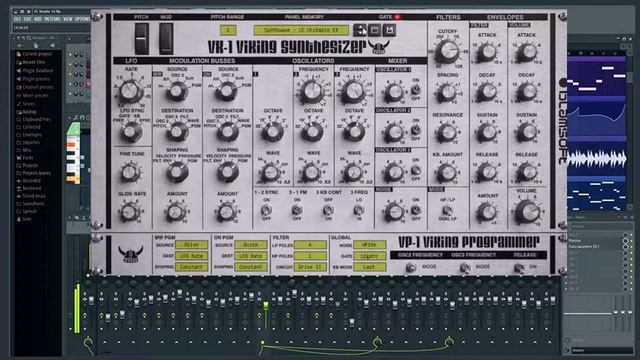The height and width of the screenshot is (360, 640).
Task: Click the open preset folder icon
Action: coord(374,30)
